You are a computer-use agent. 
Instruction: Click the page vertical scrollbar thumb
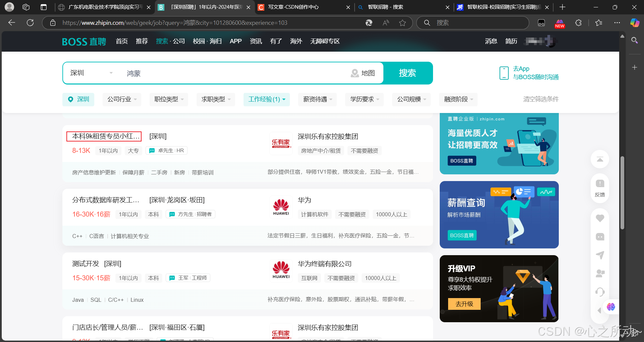click(x=622, y=193)
